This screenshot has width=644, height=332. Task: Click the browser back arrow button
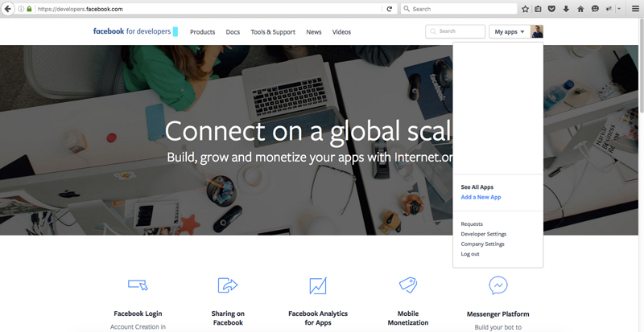point(7,9)
